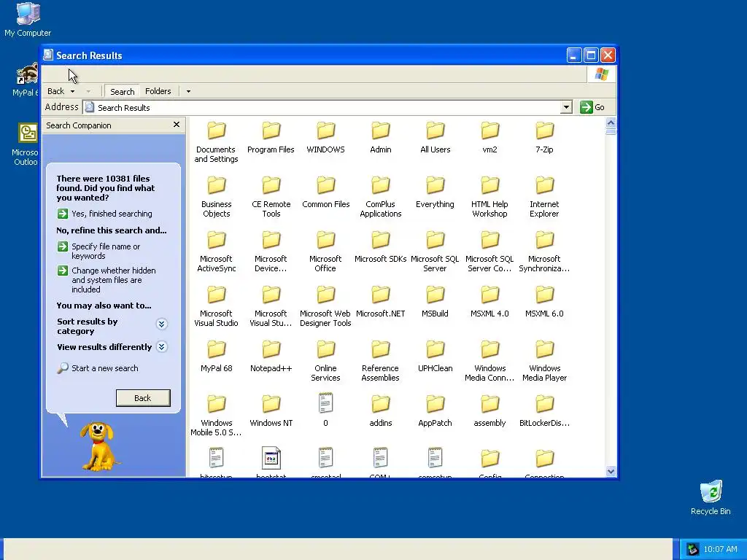Select the AppPatch folder
The image size is (747, 560).
point(436,411)
